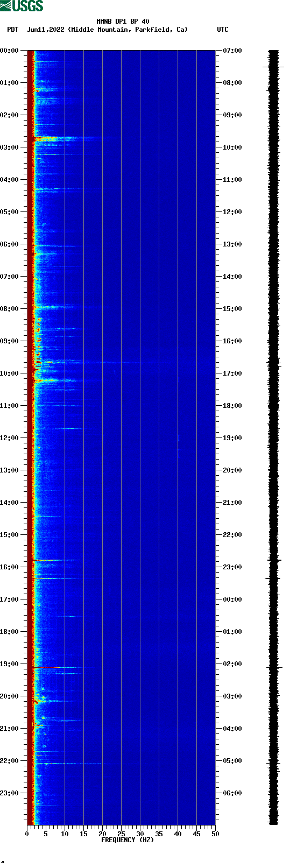Click the 'UTC' timezone label
Screen dimensions: 297x868
pos(223,30)
